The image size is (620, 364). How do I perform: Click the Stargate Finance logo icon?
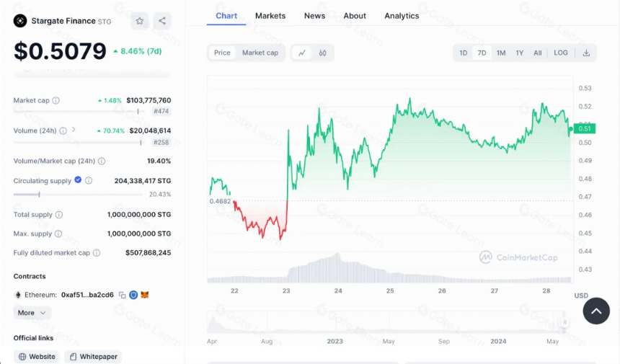[20, 21]
